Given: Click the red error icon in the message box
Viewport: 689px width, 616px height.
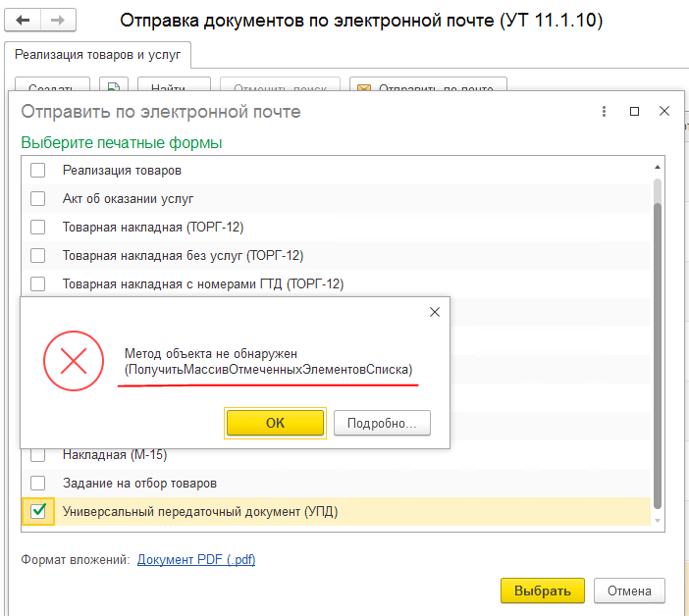Looking at the screenshot, I should click(x=74, y=361).
